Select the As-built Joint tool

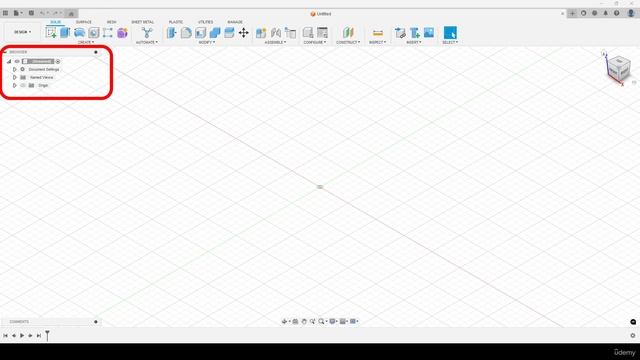[x=291, y=33]
